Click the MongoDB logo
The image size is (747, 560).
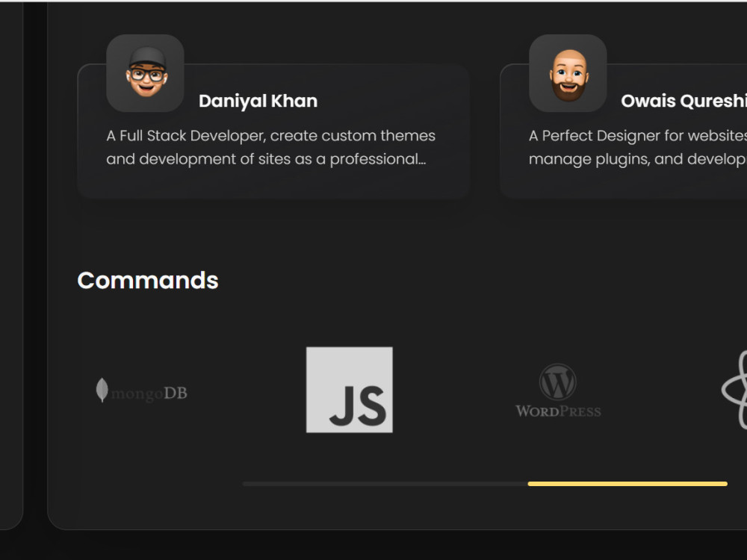141,391
